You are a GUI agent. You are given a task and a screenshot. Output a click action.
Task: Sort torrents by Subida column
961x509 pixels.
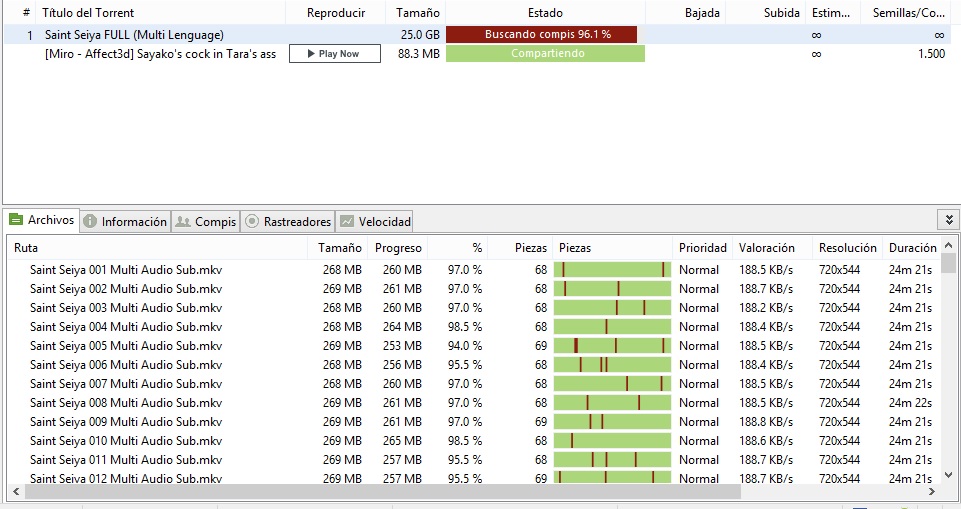coord(781,13)
